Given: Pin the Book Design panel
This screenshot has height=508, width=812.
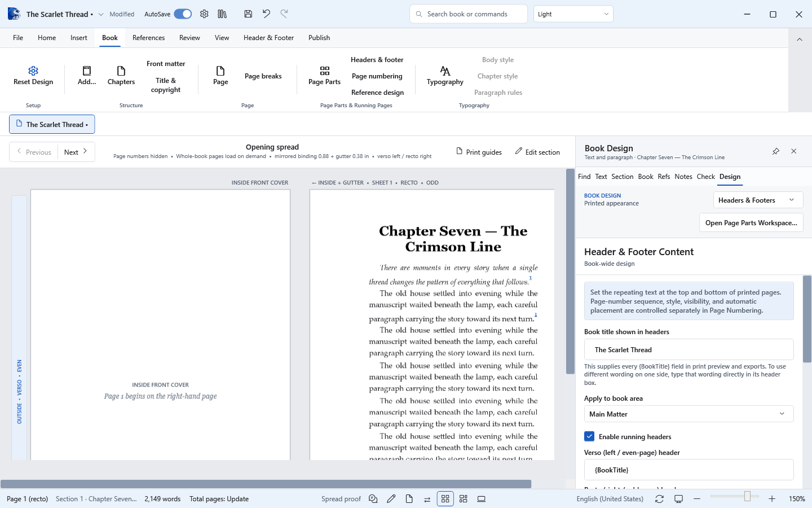Looking at the screenshot, I should click(x=776, y=151).
